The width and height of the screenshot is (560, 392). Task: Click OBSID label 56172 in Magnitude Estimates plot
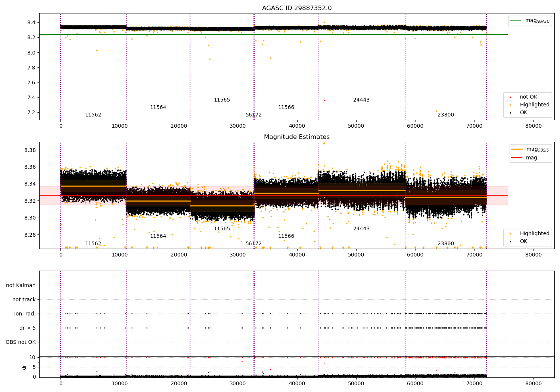pyautogui.click(x=253, y=244)
